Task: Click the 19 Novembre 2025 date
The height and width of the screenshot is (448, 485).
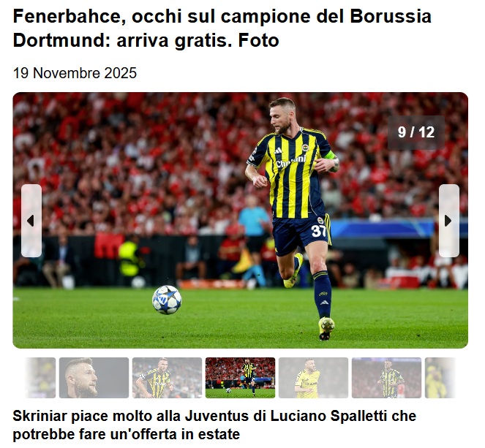Action: coord(75,73)
